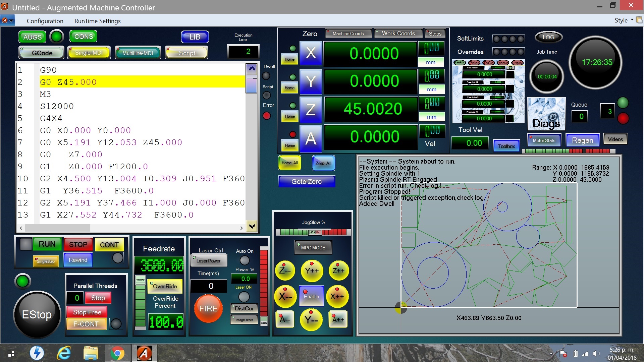Viewport: 644px width, 362px height.
Task: Click the Goto Zero button
Action: tap(307, 181)
